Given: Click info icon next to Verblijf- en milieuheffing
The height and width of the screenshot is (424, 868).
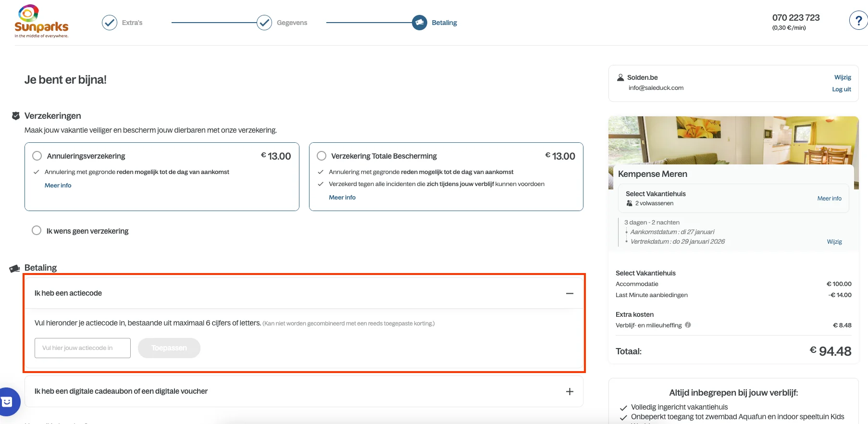Looking at the screenshot, I should (688, 325).
